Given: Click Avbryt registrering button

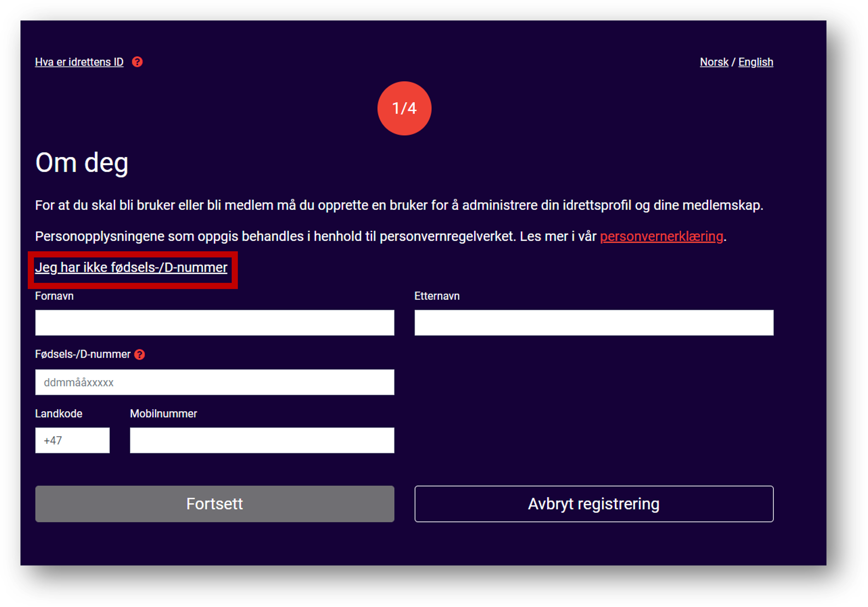Looking at the screenshot, I should pyautogui.click(x=594, y=504).
